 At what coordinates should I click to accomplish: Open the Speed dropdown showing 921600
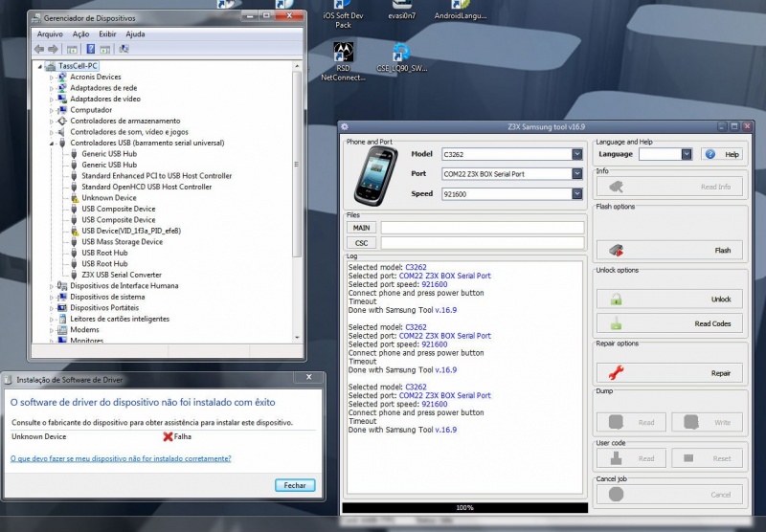577,194
